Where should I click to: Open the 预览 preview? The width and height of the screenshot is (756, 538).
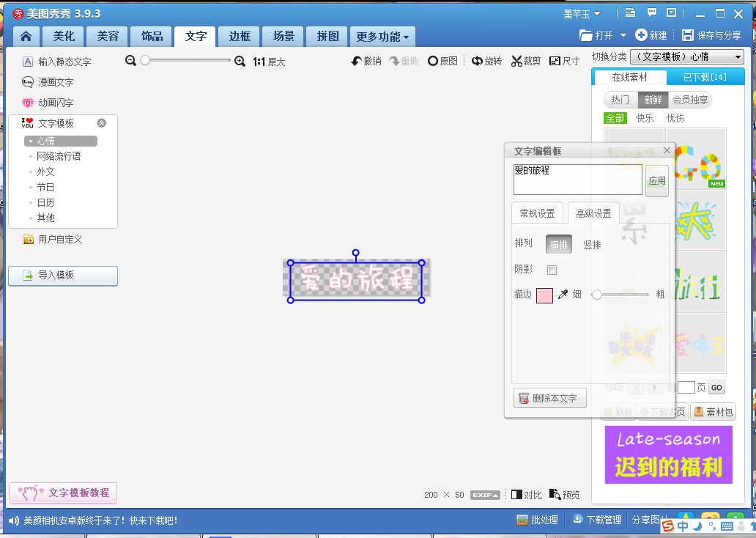[565, 495]
